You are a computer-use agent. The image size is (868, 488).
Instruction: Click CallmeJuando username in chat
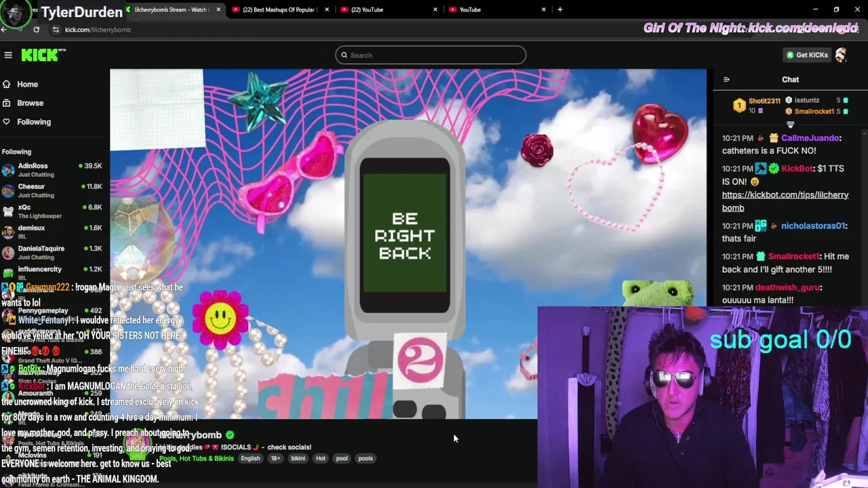tap(811, 138)
